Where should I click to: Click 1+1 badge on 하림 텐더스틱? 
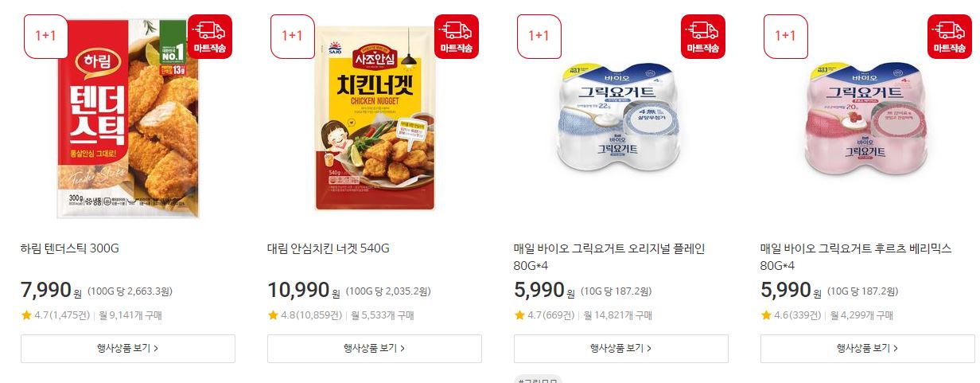(x=45, y=36)
